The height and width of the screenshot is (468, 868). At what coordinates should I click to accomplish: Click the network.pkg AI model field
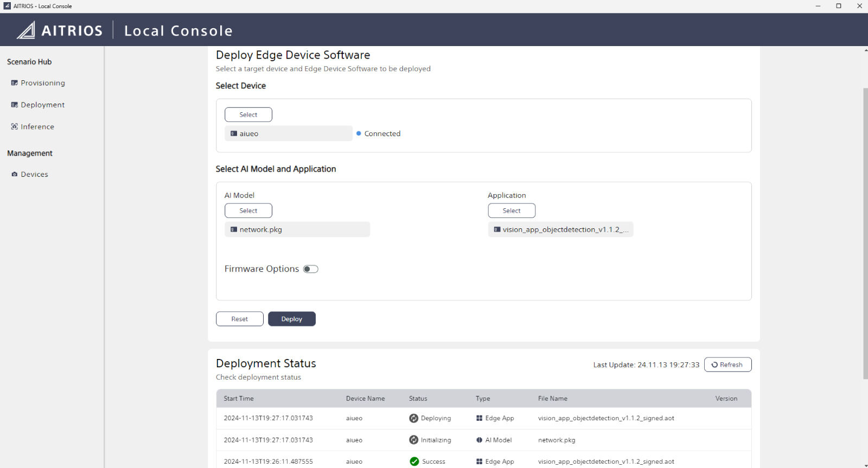pos(297,229)
